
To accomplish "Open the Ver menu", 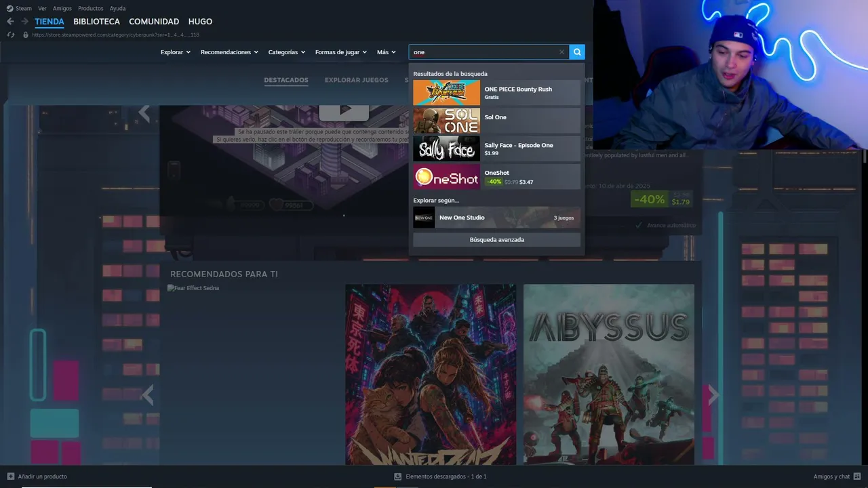I will pos(42,8).
